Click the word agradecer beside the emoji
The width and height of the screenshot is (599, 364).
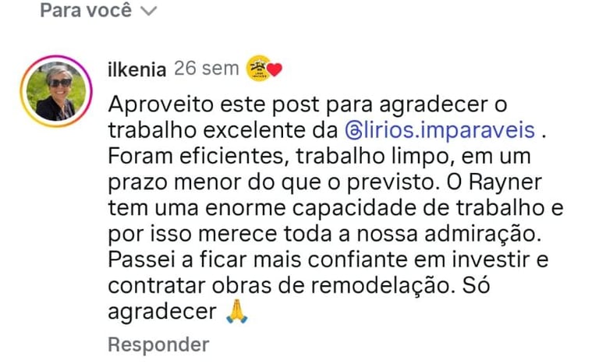point(162,313)
